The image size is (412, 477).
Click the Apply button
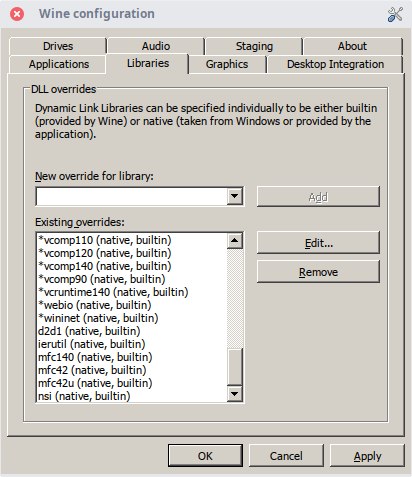tap(367, 456)
